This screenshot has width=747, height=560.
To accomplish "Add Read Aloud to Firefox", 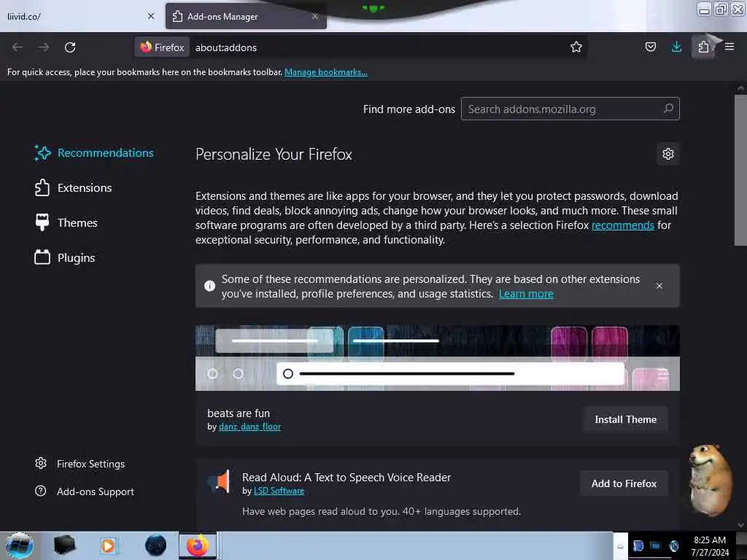I will click(x=624, y=483).
